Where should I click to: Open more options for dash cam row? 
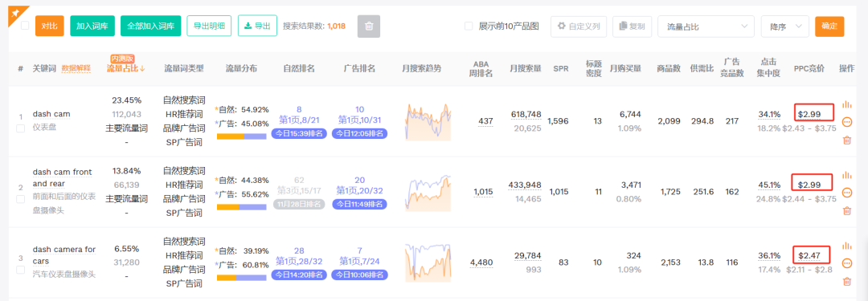tap(846, 122)
